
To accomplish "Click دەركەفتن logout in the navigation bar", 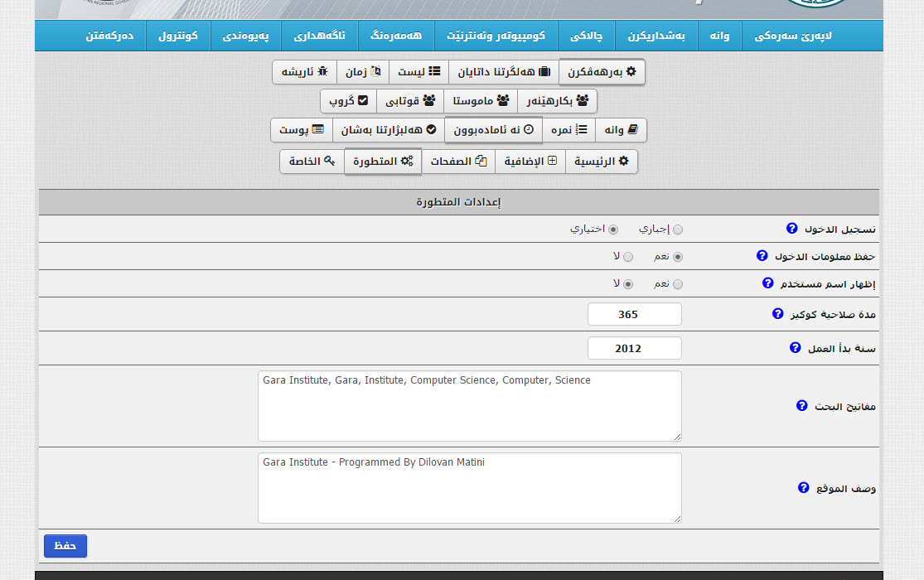I will (x=109, y=36).
